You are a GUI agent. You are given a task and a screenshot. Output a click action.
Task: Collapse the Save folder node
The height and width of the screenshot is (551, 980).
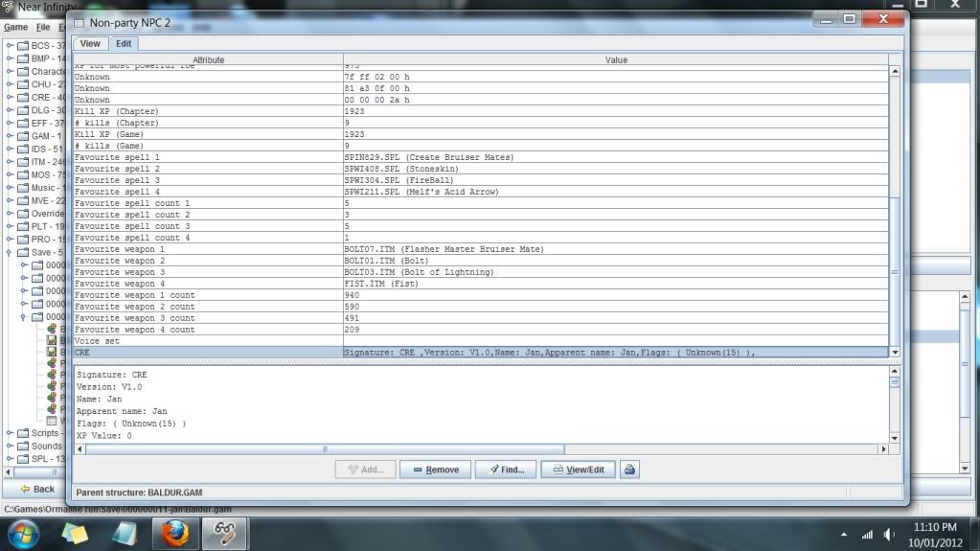tap(11, 252)
